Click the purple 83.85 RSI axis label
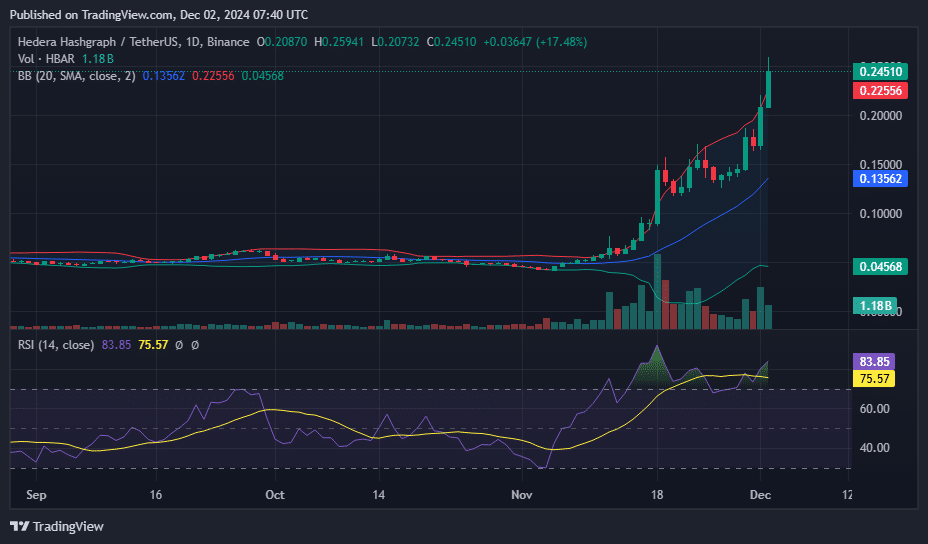 (x=874, y=362)
